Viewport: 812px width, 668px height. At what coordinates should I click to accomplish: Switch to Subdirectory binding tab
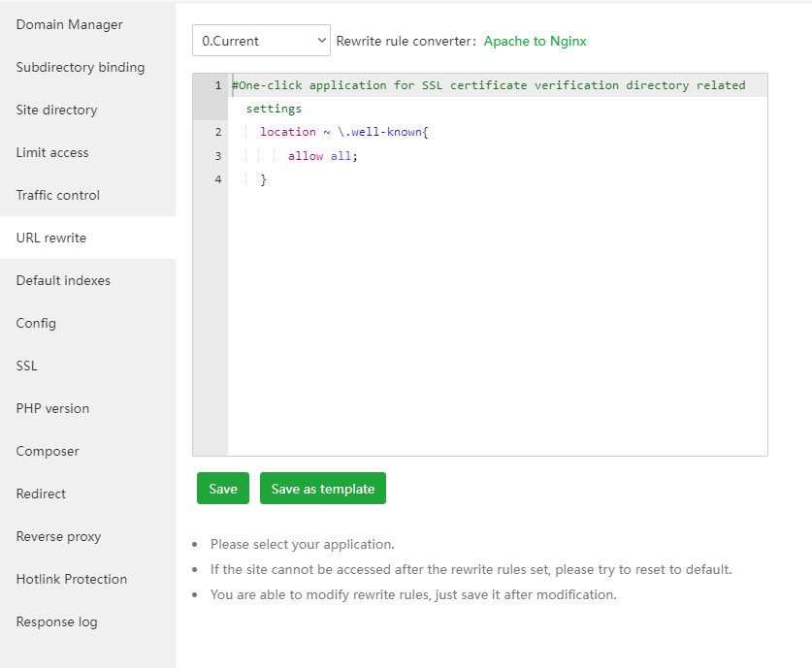coord(81,67)
